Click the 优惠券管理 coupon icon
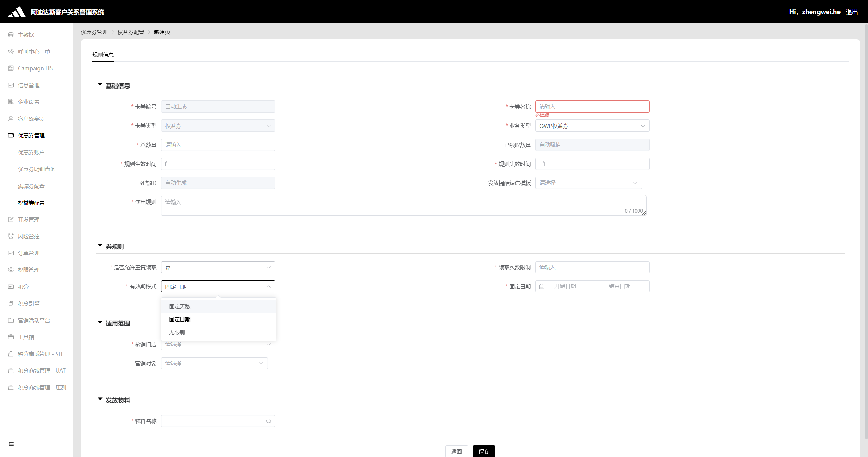Image resolution: width=868 pixels, height=457 pixels. (11, 135)
